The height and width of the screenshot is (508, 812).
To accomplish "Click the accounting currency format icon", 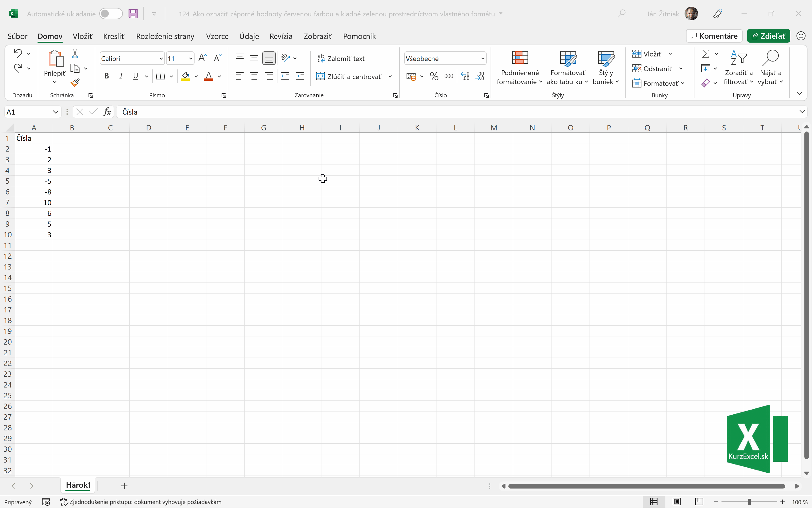I will click(x=411, y=76).
